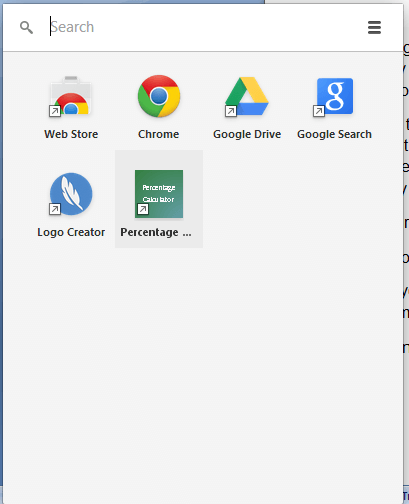Image resolution: width=409 pixels, height=504 pixels.
Task: Select the "Google Drive" label text
Action: (x=247, y=134)
